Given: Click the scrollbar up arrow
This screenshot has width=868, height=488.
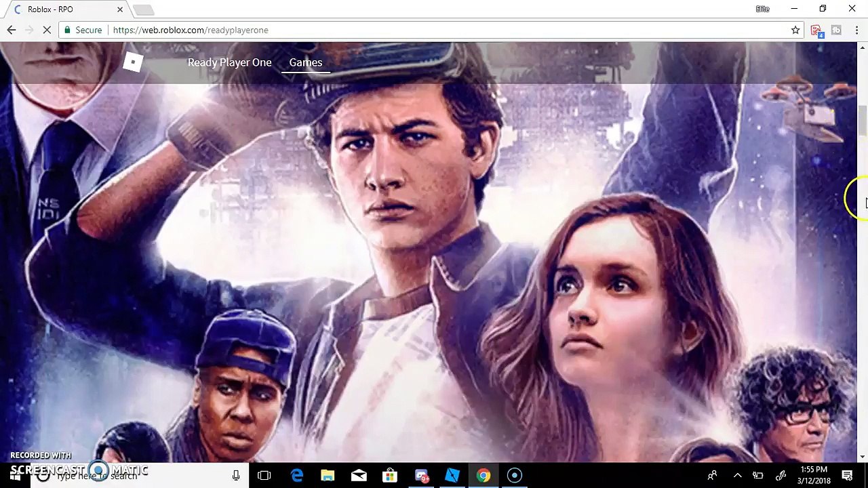Looking at the screenshot, I should (863, 47).
